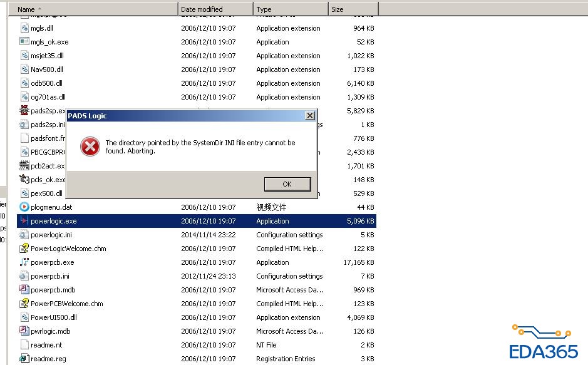
Task: Click the 4,069 KB size of PowerUI500.dll
Action: tap(360, 317)
